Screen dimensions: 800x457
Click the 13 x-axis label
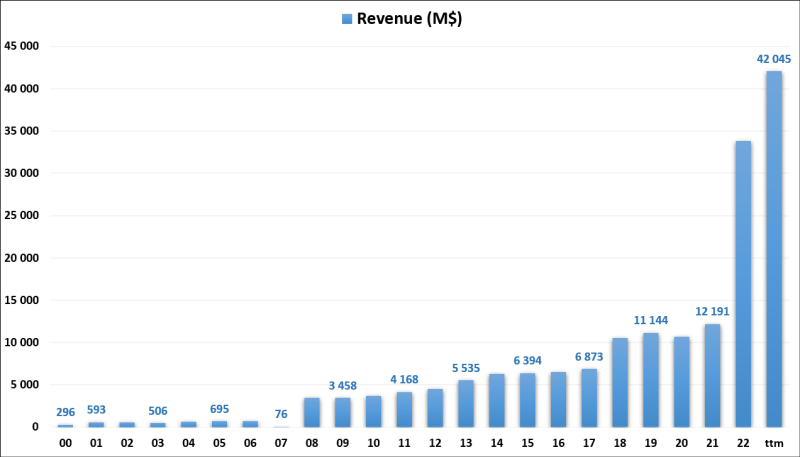pyautogui.click(x=466, y=444)
